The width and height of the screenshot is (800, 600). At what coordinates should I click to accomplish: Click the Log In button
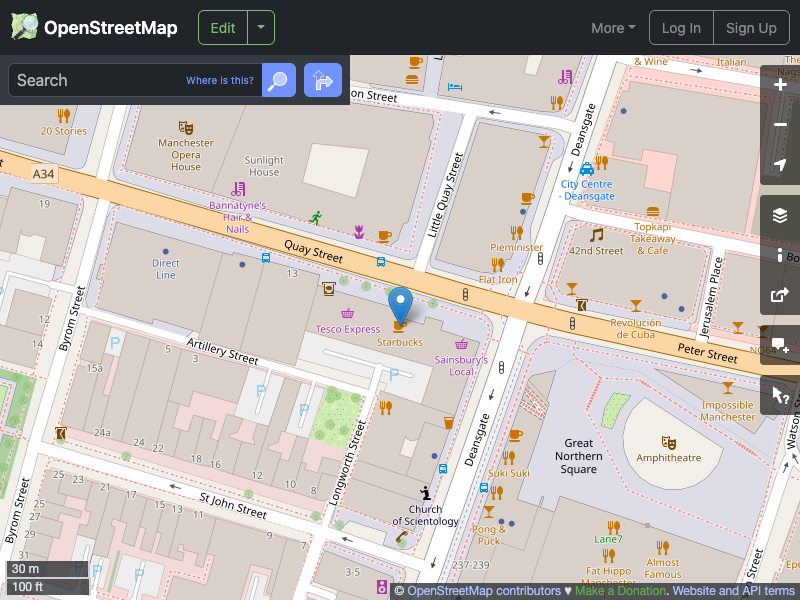coord(681,27)
